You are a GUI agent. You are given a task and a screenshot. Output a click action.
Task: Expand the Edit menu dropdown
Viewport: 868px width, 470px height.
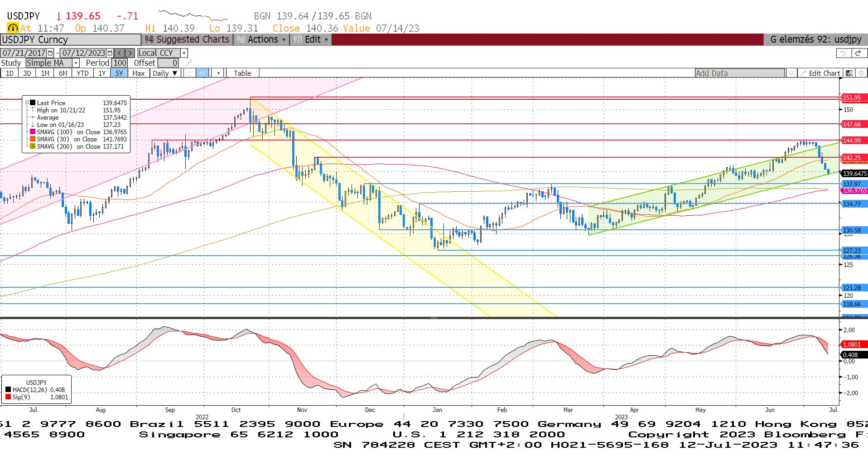tap(311, 40)
